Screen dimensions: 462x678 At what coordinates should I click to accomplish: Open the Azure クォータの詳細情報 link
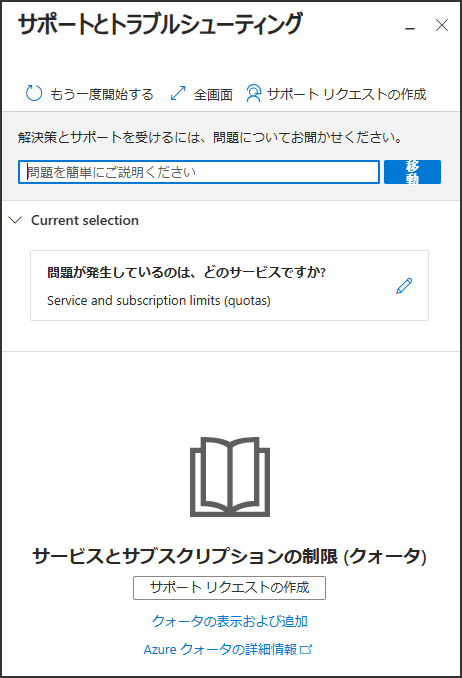[x=221, y=649]
